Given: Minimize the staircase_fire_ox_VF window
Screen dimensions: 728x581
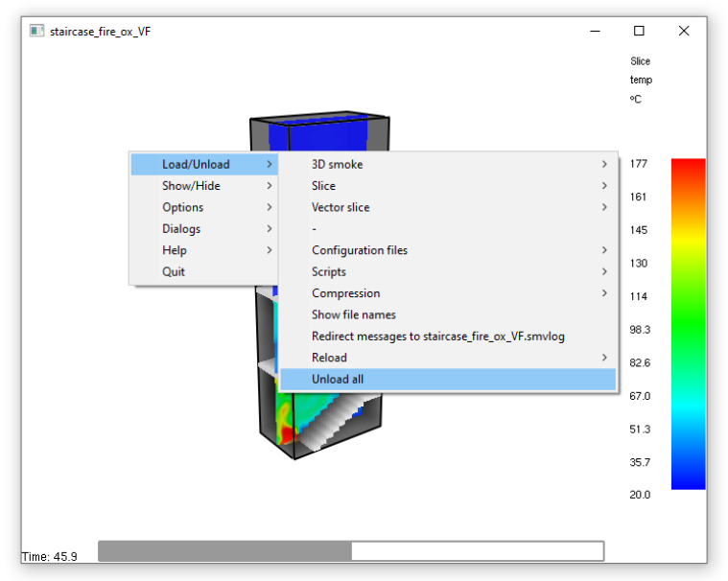Looking at the screenshot, I should 596,31.
